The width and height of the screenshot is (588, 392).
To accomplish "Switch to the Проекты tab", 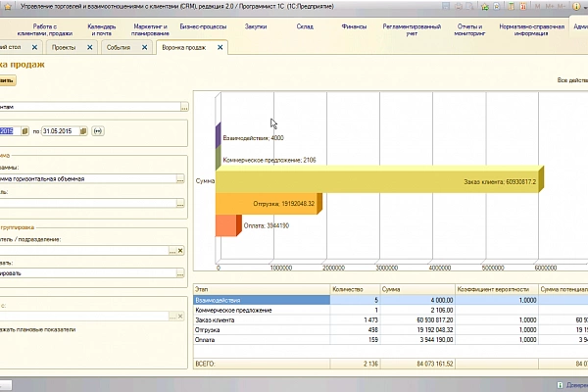I will click(x=66, y=47).
